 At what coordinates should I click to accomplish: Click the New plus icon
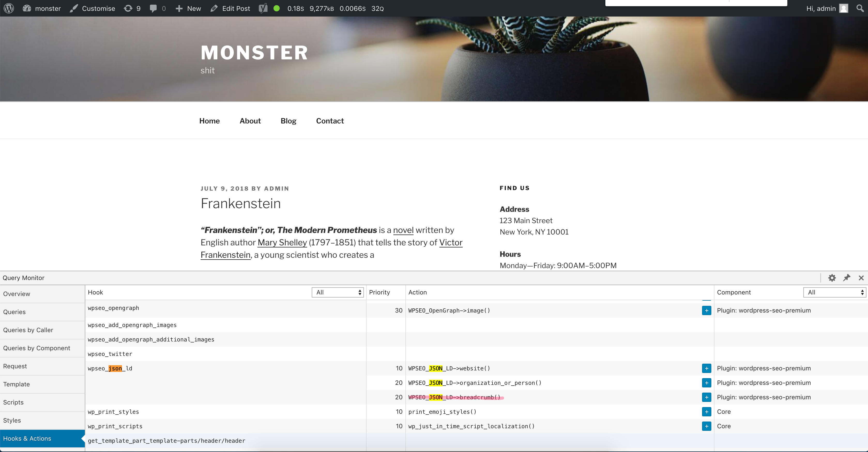tap(179, 9)
